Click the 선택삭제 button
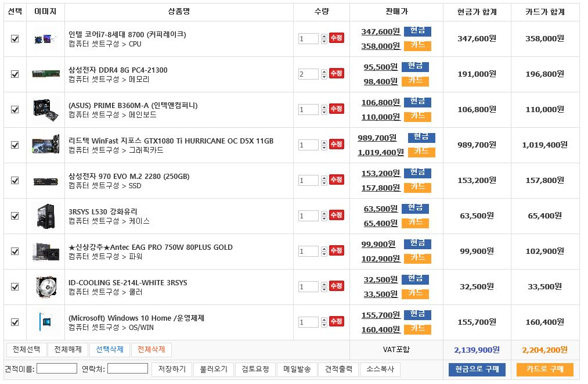The width and height of the screenshot is (588, 384). coord(110,350)
